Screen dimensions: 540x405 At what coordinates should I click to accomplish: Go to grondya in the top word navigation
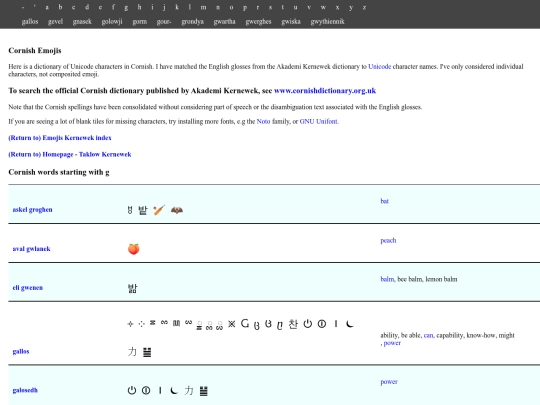[x=193, y=22]
